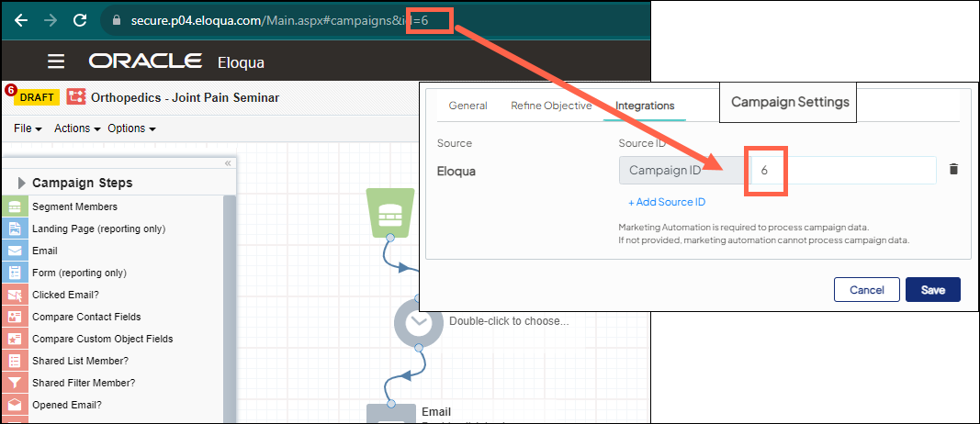Open the Refine Objective tab

tap(551, 106)
